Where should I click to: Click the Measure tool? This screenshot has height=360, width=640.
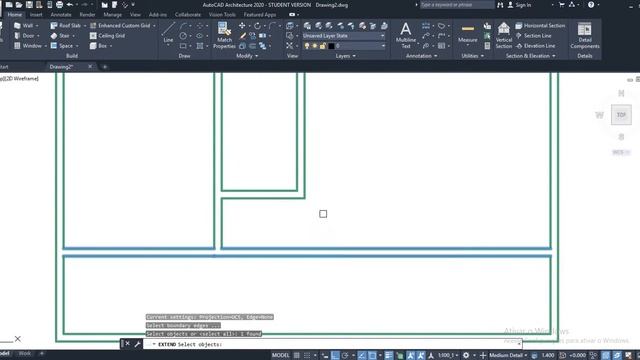[468, 33]
